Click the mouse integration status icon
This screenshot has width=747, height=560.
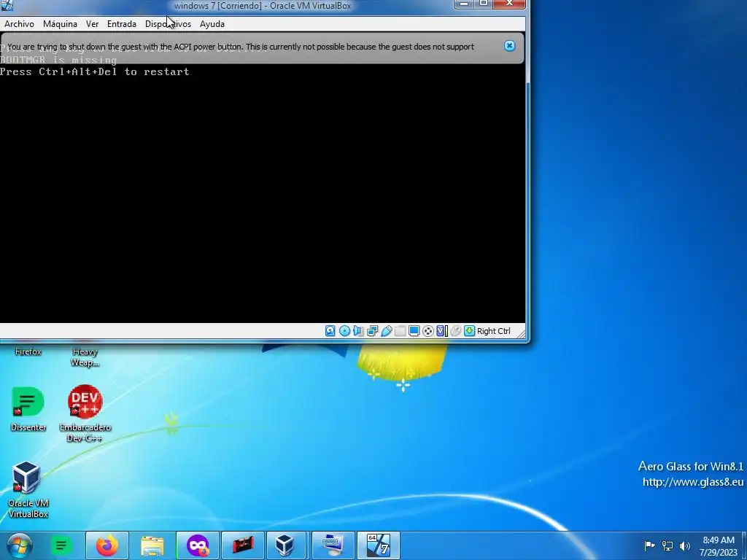point(455,331)
